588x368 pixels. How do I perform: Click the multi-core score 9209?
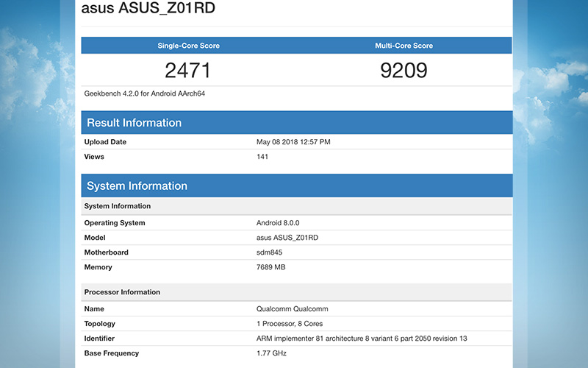click(404, 70)
